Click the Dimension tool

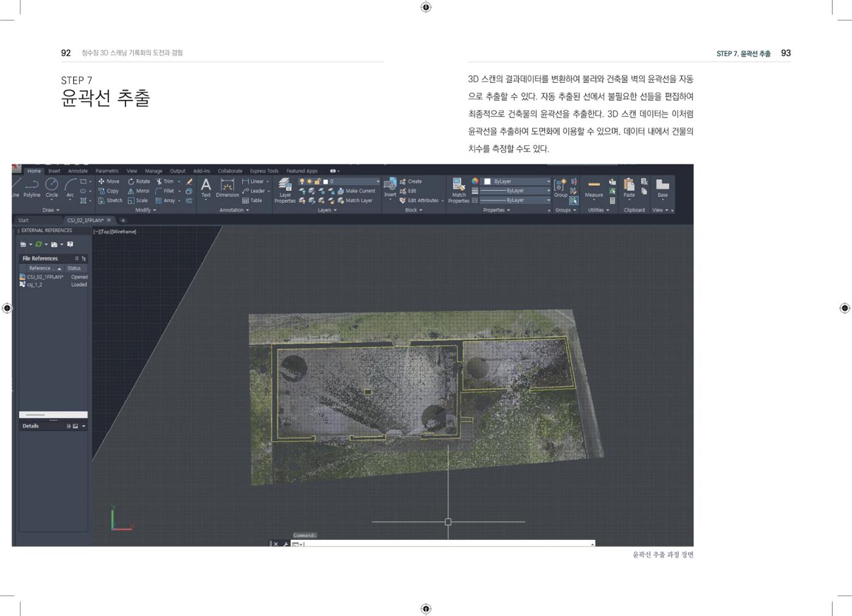point(227,187)
